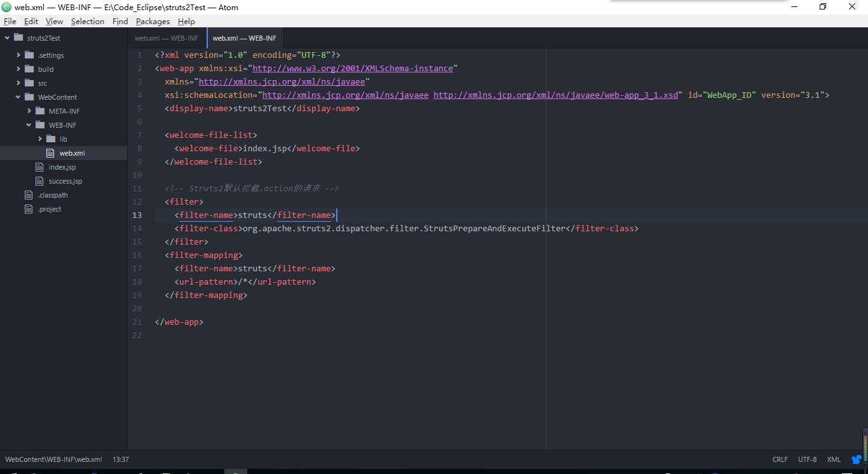The height and width of the screenshot is (474, 868).
Task: Click the XML grammar selector
Action: click(834, 459)
